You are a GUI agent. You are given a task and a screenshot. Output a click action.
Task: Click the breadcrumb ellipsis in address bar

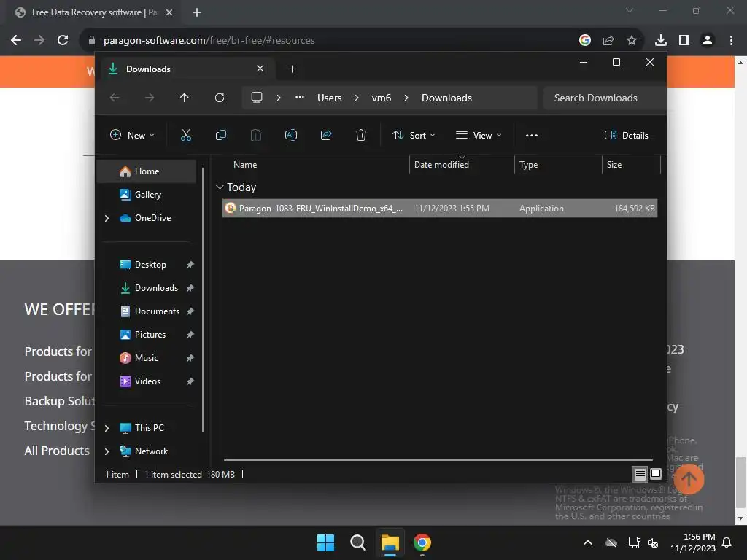300,97
